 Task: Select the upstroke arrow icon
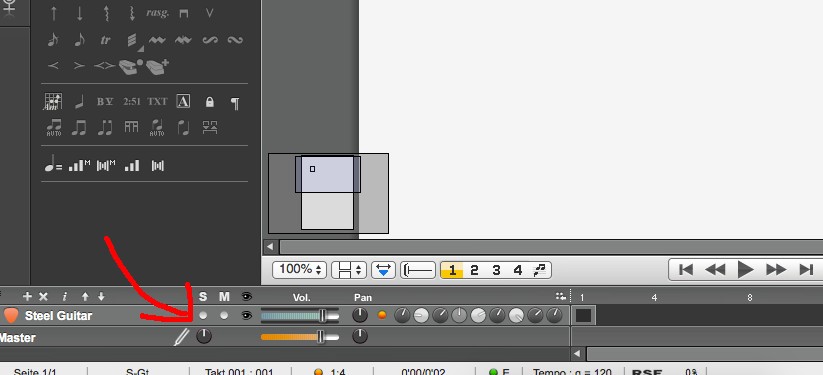[x=53, y=14]
